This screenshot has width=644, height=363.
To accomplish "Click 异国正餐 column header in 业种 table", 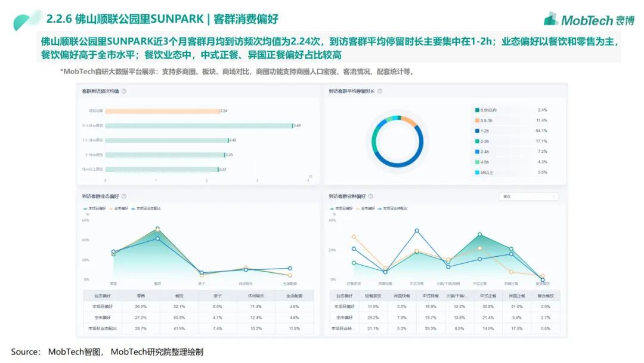I will [516, 296].
